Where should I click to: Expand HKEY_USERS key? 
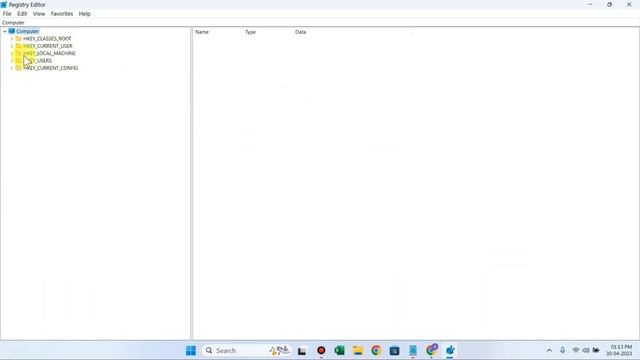(x=11, y=60)
